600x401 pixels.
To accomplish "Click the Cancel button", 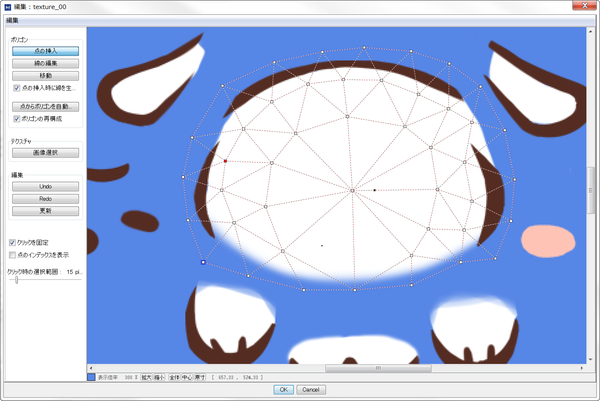I will coord(311,390).
